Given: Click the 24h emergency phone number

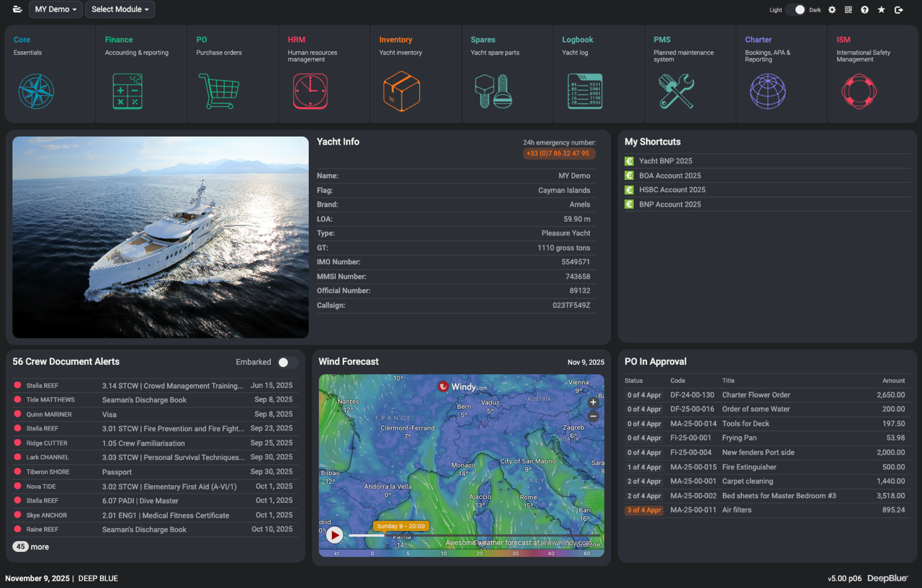Looking at the screenshot, I should coord(558,153).
